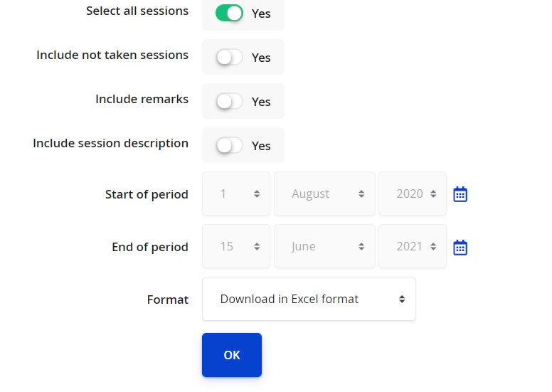Toggle Include session description switch
552x392 pixels.
coord(229,145)
